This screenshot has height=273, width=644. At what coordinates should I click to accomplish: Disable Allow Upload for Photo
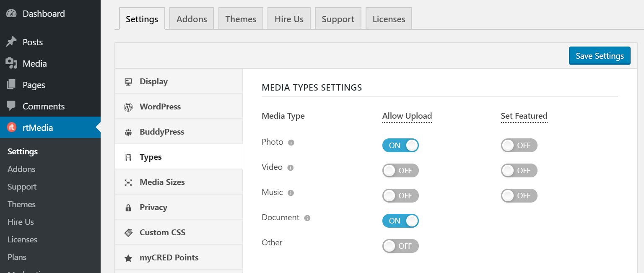(400, 145)
